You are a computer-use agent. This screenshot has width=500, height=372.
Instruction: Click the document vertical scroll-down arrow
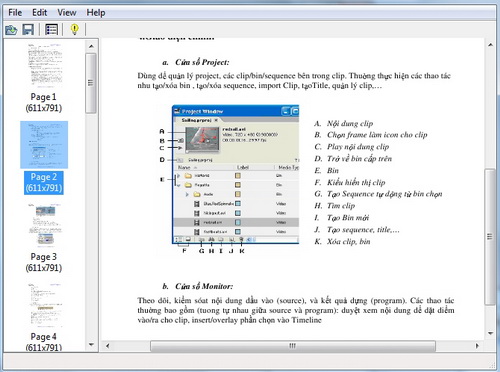(490, 333)
